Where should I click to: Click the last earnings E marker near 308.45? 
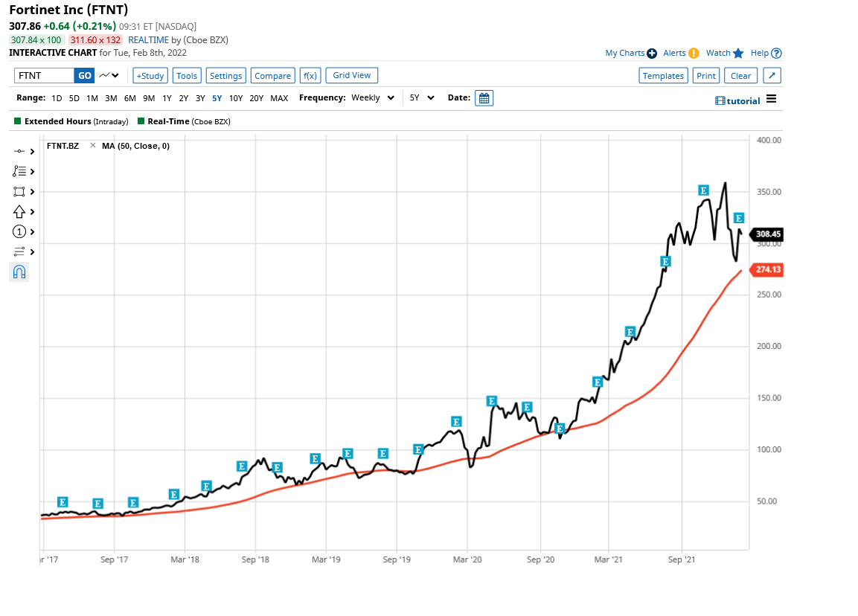coord(739,218)
